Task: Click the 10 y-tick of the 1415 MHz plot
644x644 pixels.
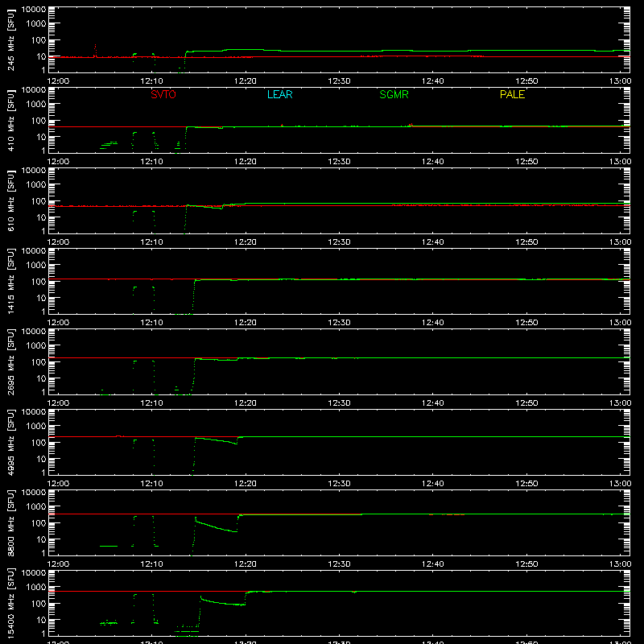Action: click(41, 298)
